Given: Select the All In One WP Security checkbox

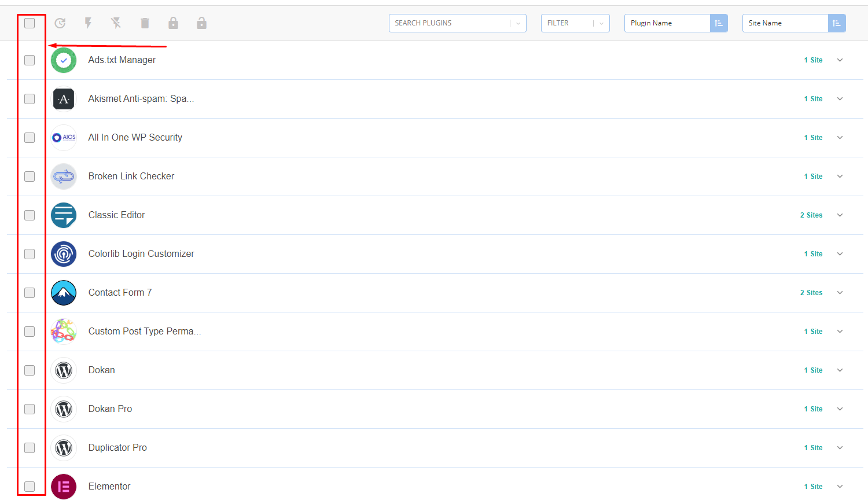Looking at the screenshot, I should point(30,138).
